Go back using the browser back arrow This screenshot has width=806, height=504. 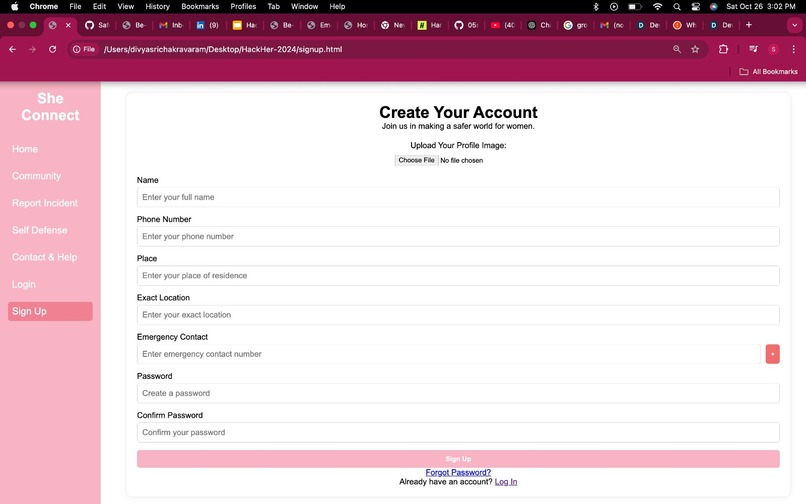[12, 49]
